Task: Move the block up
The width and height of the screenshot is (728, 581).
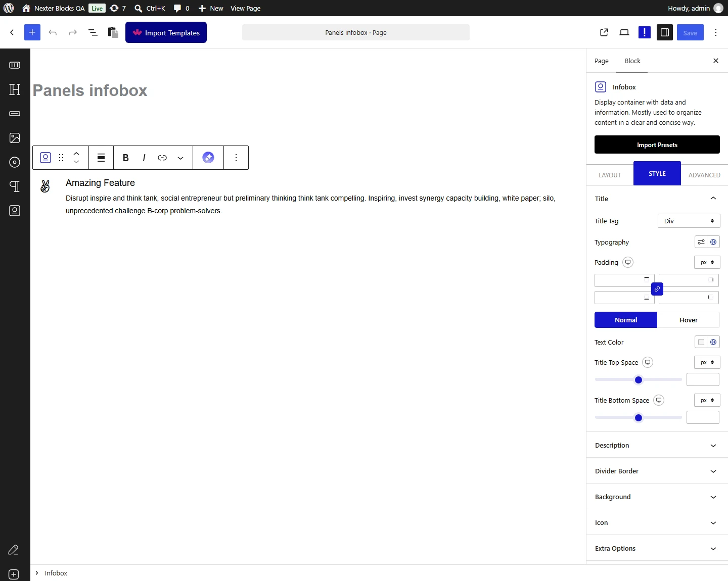Action: (76, 153)
